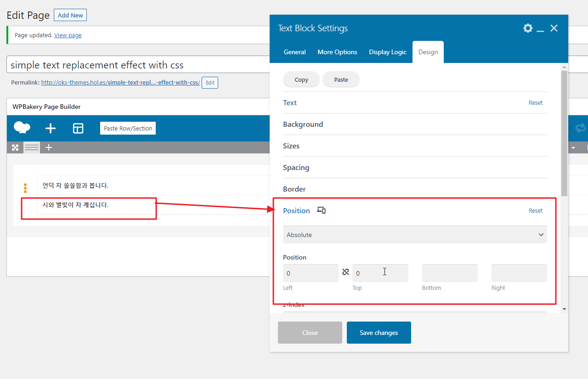Click the WPBakery cloud logo icon
Viewport: 588px width, 379px height.
coord(22,128)
